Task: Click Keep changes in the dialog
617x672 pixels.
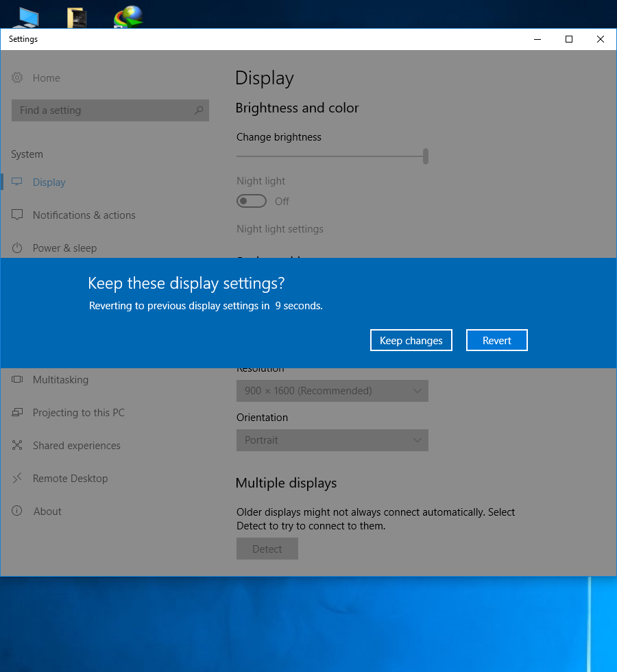Action: pos(411,341)
